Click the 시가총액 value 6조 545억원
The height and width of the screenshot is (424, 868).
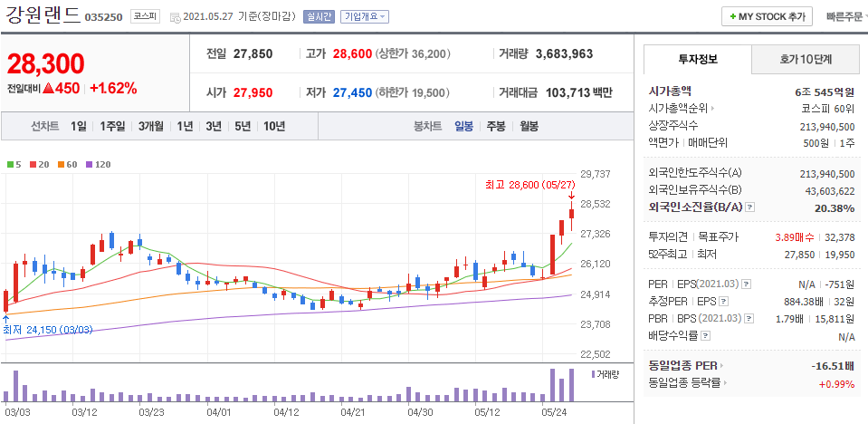click(x=825, y=92)
